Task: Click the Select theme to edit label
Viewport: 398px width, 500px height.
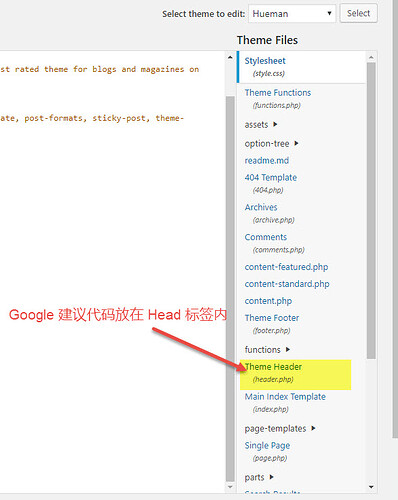Action: click(203, 14)
